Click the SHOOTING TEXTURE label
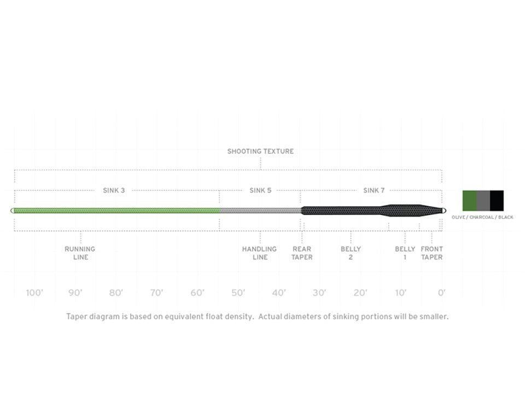Viewport: 525px width, 420px height. coord(260,151)
